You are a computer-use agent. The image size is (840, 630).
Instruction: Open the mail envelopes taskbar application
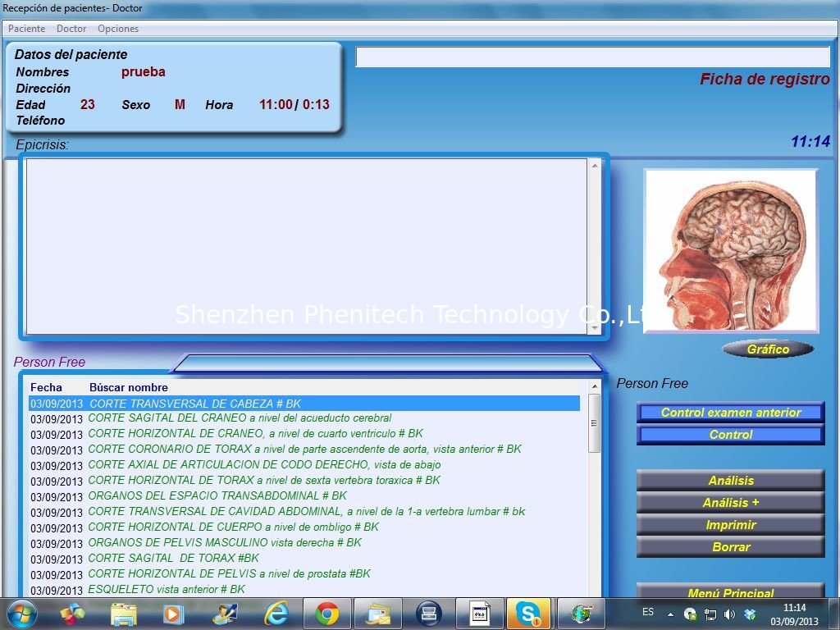378,614
